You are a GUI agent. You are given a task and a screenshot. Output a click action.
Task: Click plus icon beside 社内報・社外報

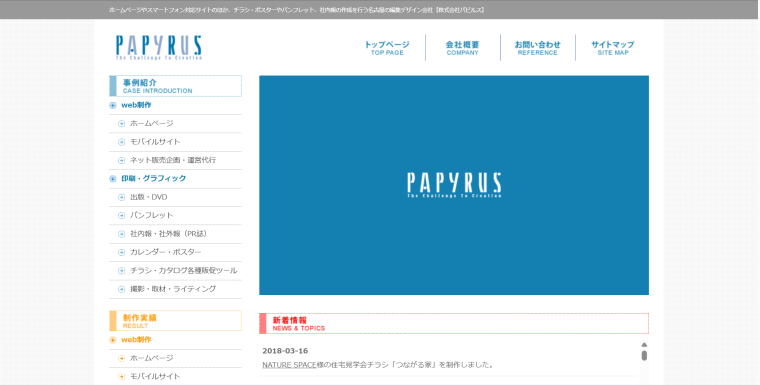pos(122,234)
